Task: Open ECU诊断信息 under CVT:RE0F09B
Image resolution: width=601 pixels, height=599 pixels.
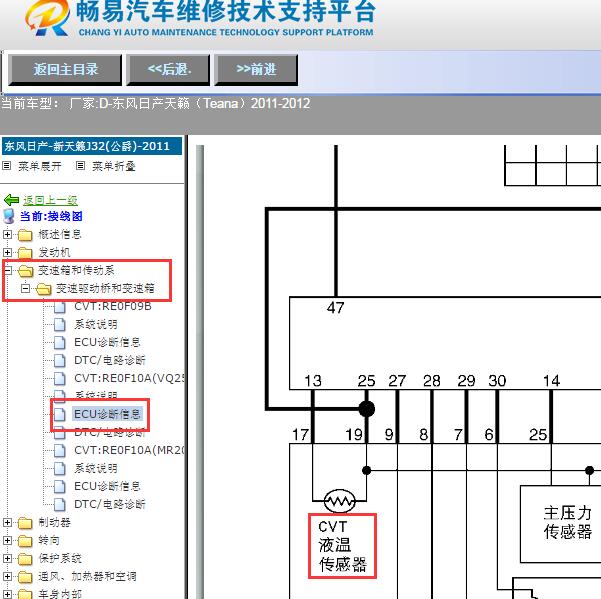Action: [x=107, y=342]
